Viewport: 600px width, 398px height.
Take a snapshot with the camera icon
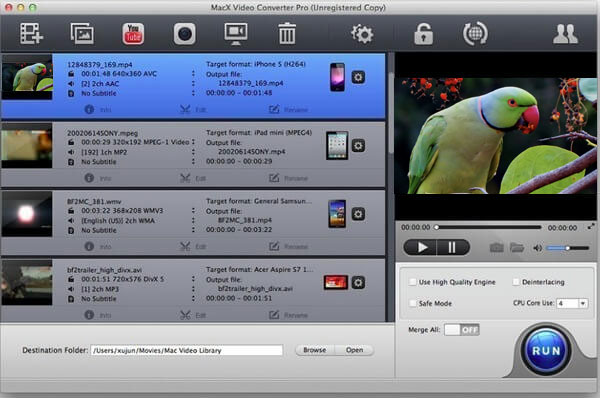[x=497, y=248]
